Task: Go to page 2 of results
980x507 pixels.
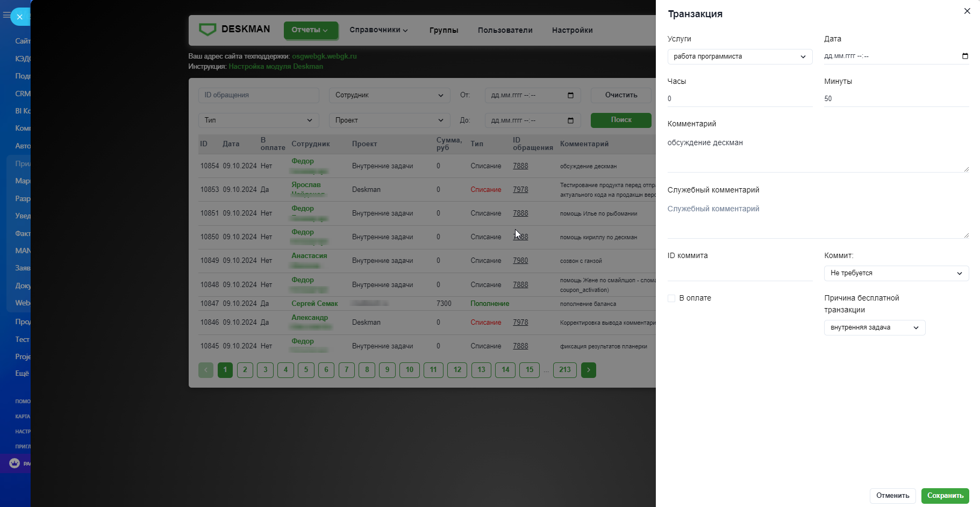Action: pyautogui.click(x=245, y=370)
